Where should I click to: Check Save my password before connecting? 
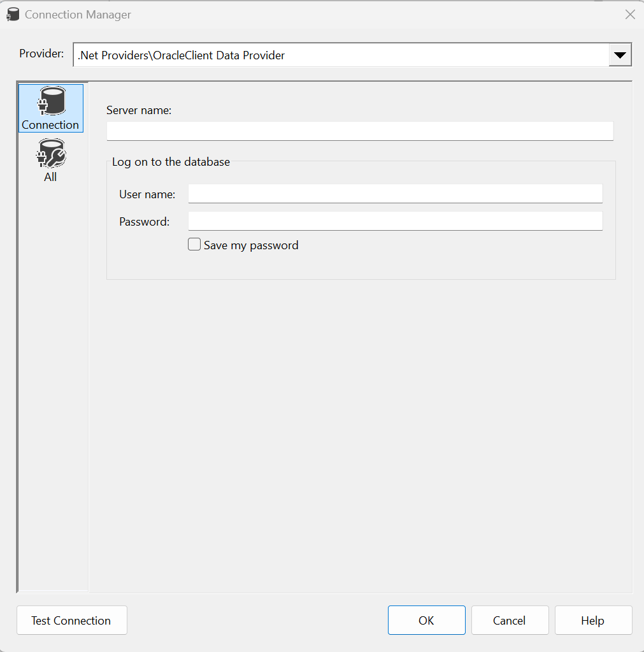click(x=194, y=244)
